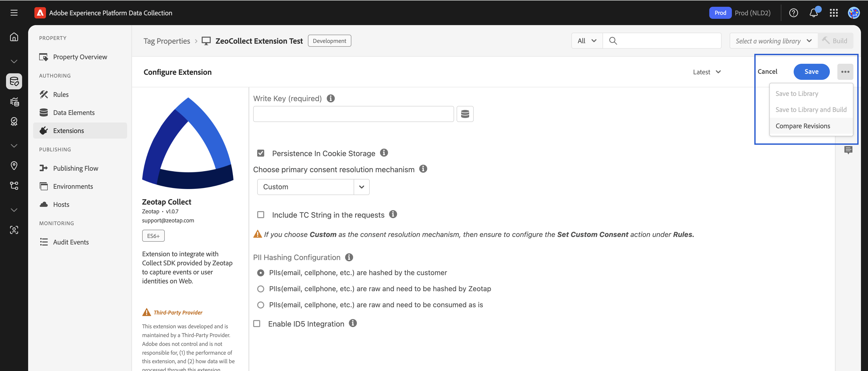
Task: Open the comments panel icon
Action: [x=848, y=150]
